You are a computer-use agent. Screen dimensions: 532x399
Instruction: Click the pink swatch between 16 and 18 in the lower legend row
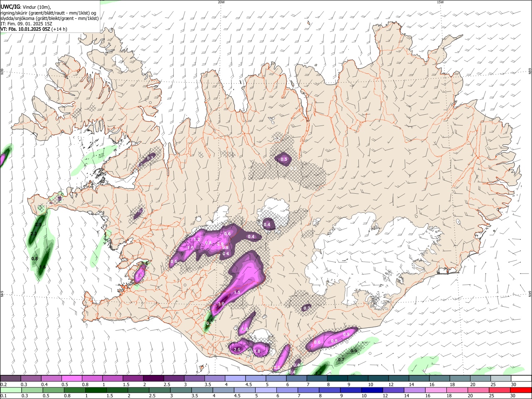[435, 390]
